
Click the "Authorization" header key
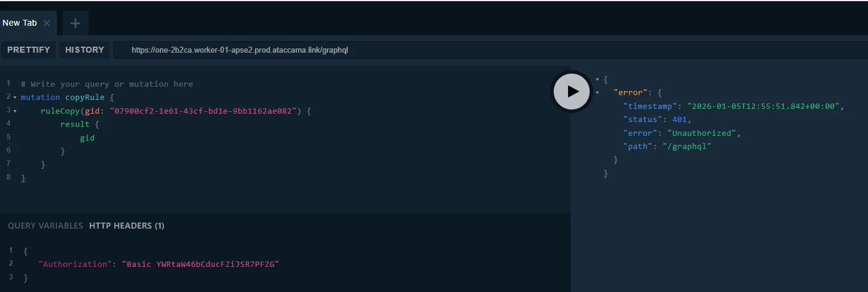point(75,264)
